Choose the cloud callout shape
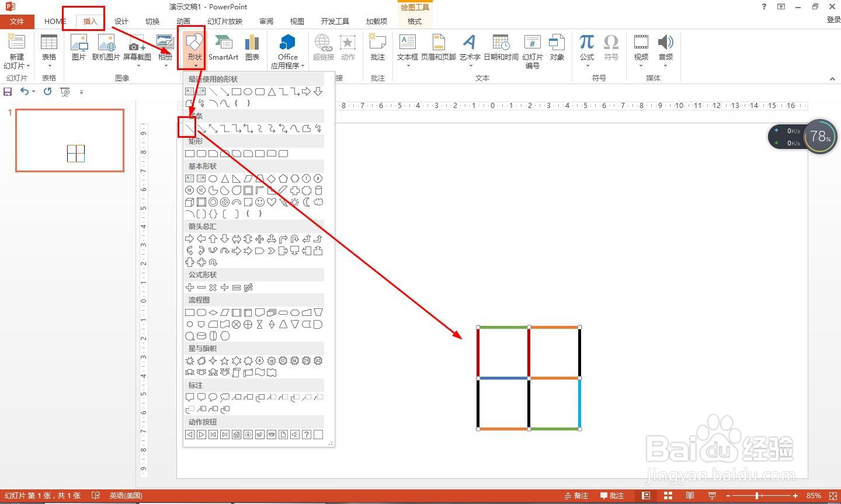Viewport: 841px width, 504px height. pos(225,397)
